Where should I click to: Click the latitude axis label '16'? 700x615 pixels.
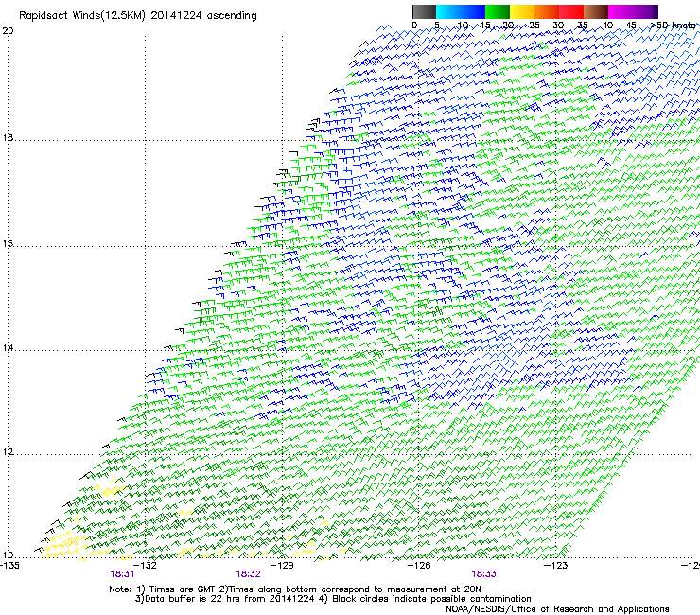tap(8, 243)
